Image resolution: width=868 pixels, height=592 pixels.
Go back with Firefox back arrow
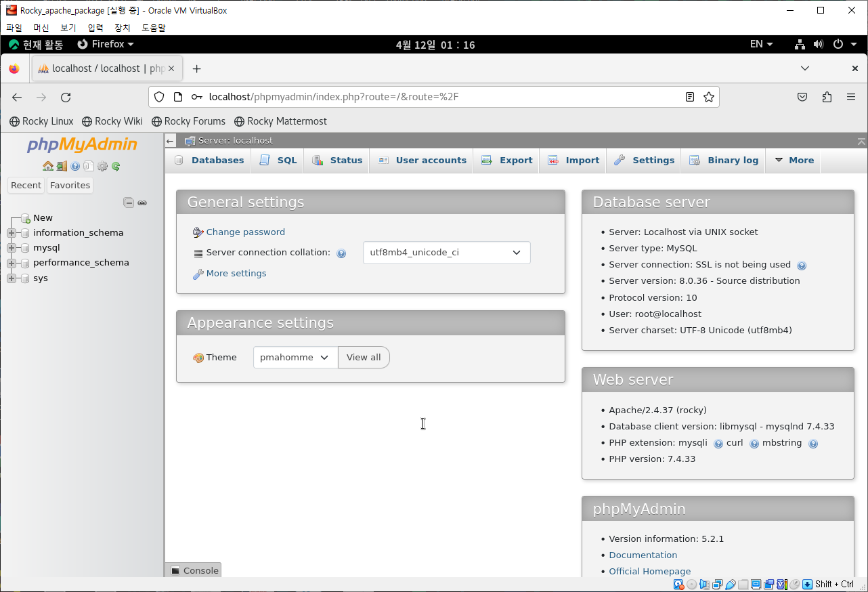[x=17, y=98]
